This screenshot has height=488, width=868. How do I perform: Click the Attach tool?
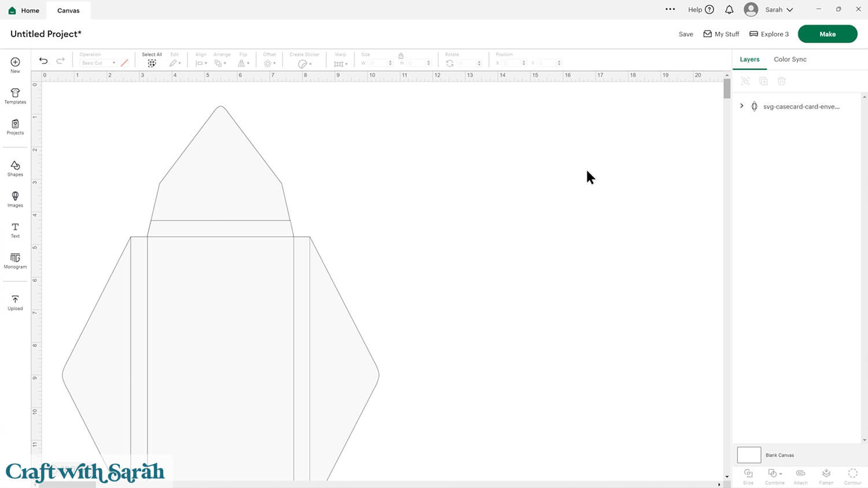pos(800,476)
